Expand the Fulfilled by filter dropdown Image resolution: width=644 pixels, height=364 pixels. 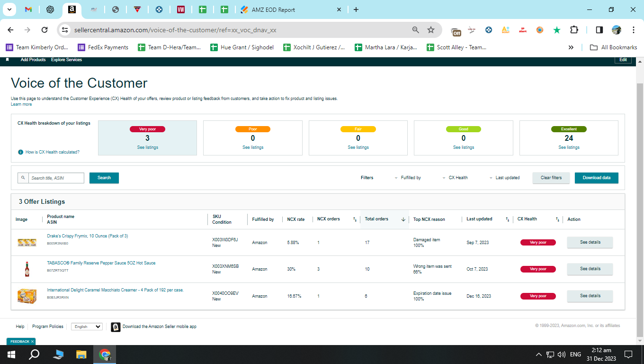[407, 178]
